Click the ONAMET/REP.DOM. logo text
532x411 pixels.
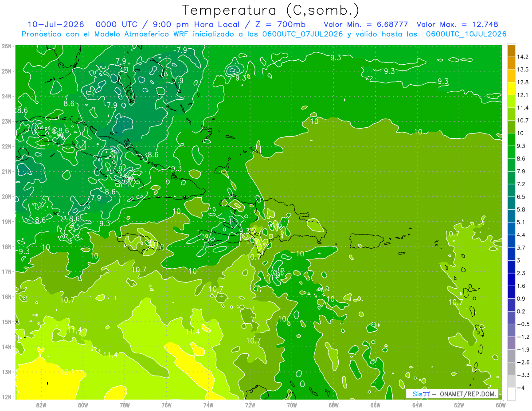(x=467, y=394)
